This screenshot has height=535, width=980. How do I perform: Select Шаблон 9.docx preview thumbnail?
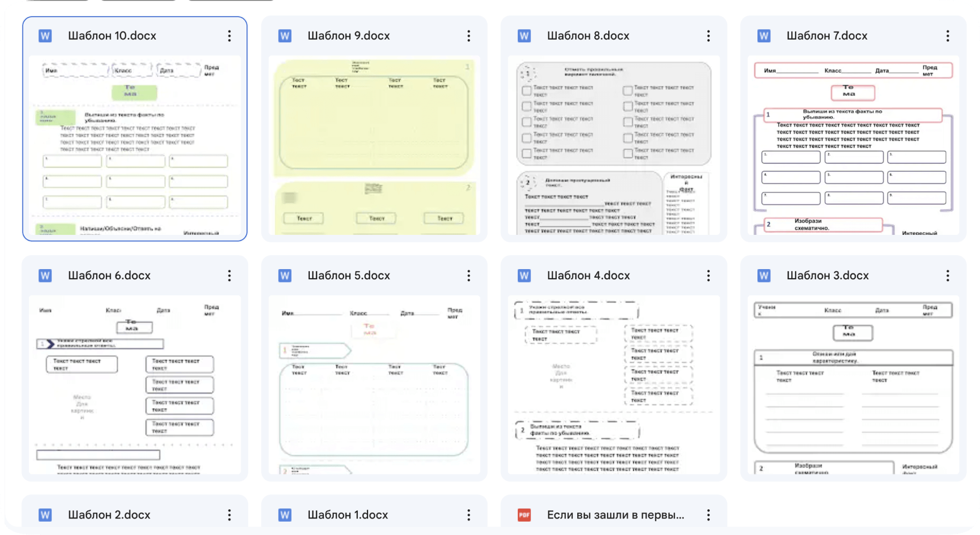(x=374, y=145)
